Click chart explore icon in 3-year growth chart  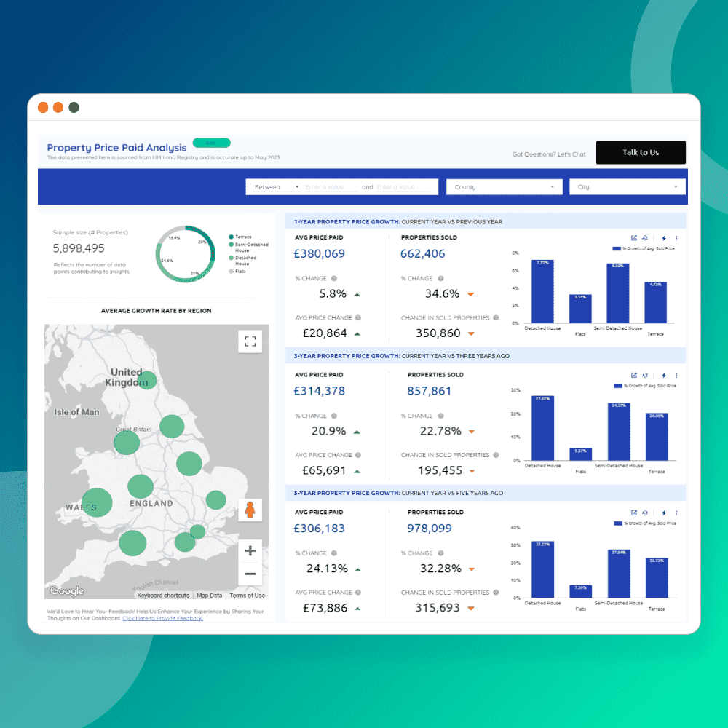pos(634,375)
